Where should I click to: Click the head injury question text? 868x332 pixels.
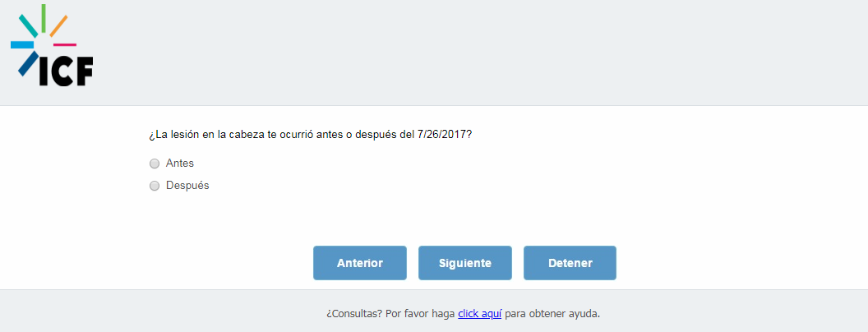point(311,135)
